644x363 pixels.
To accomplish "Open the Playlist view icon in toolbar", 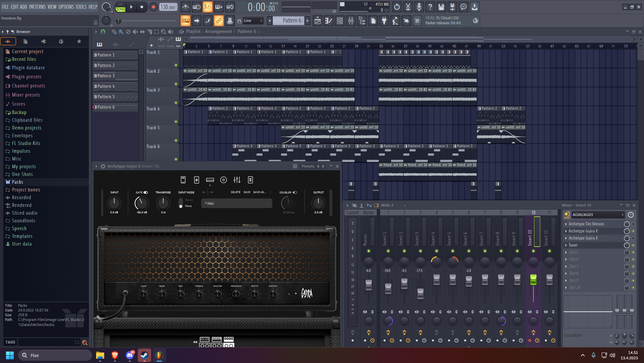I will 318,21.
